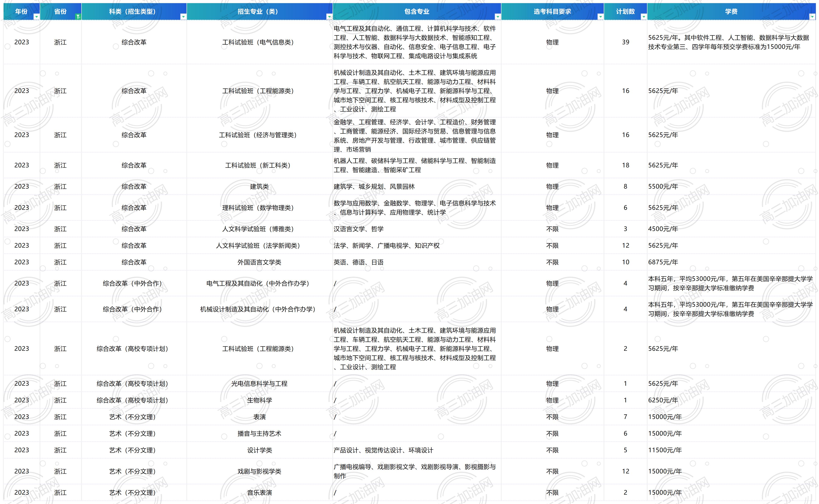Click the cell 建筑学、城乡规划、风景园林
819x504 pixels.
[417, 186]
